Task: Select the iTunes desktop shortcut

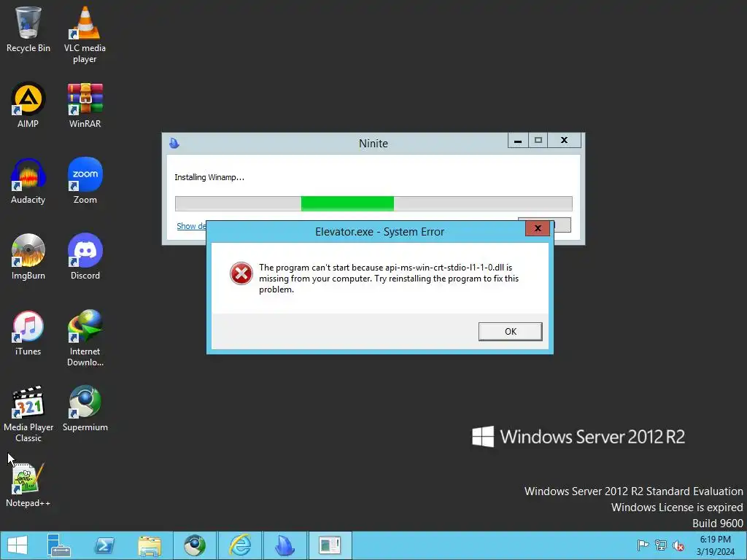Action: click(28, 332)
